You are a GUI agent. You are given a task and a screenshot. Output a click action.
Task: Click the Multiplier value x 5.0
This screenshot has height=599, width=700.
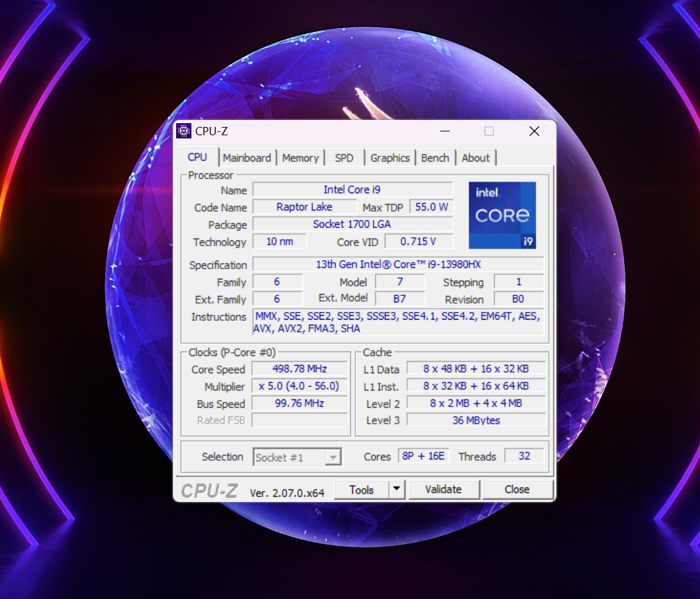click(x=299, y=386)
